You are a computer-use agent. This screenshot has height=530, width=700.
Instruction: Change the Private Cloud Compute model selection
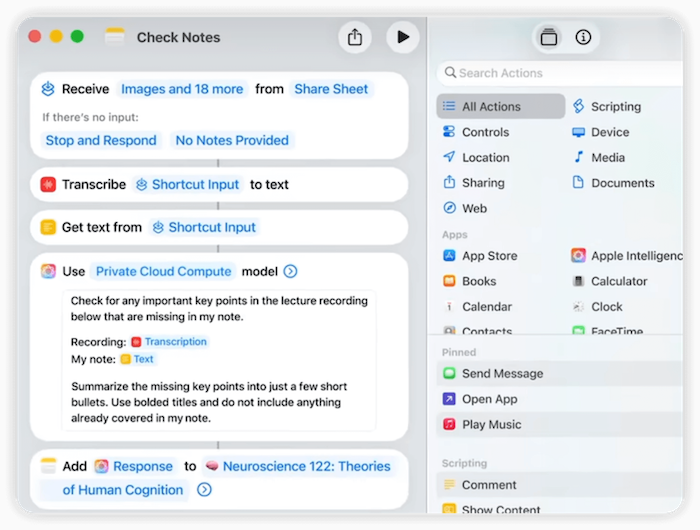point(163,271)
